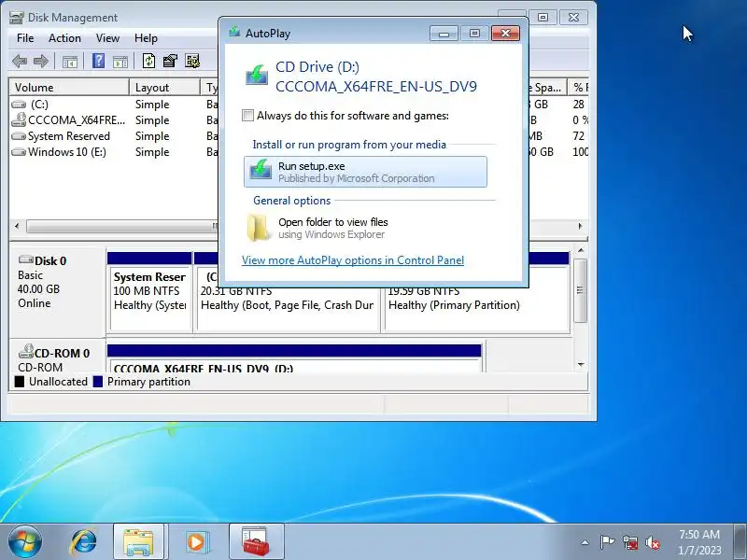
Task: Open the File menu in Disk Management
Action: pos(25,38)
